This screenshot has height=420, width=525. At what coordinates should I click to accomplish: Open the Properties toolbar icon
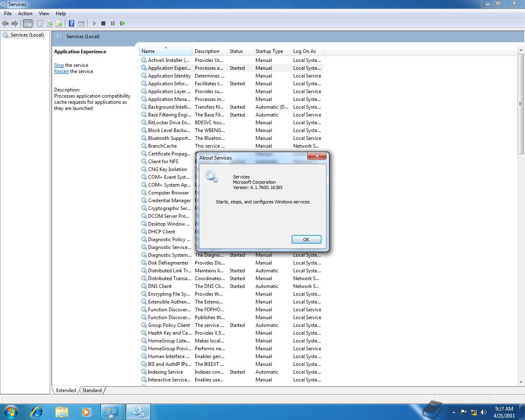[x=40, y=23]
